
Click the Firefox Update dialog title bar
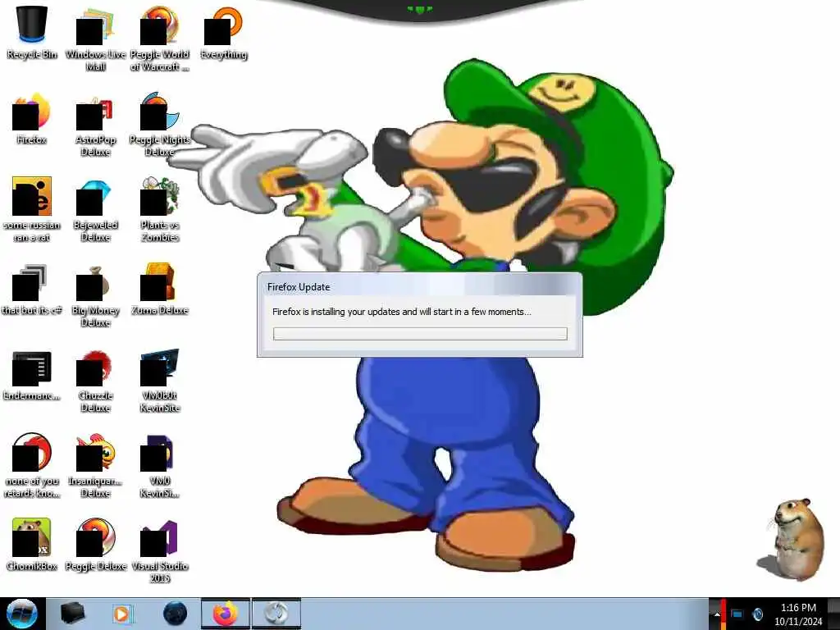pyautogui.click(x=420, y=286)
